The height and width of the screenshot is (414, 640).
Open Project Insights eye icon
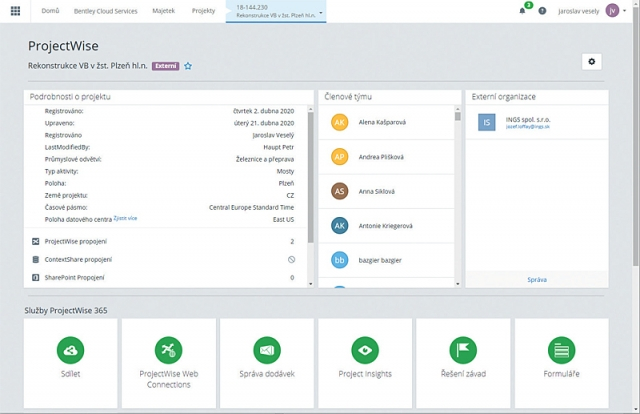[365, 350]
